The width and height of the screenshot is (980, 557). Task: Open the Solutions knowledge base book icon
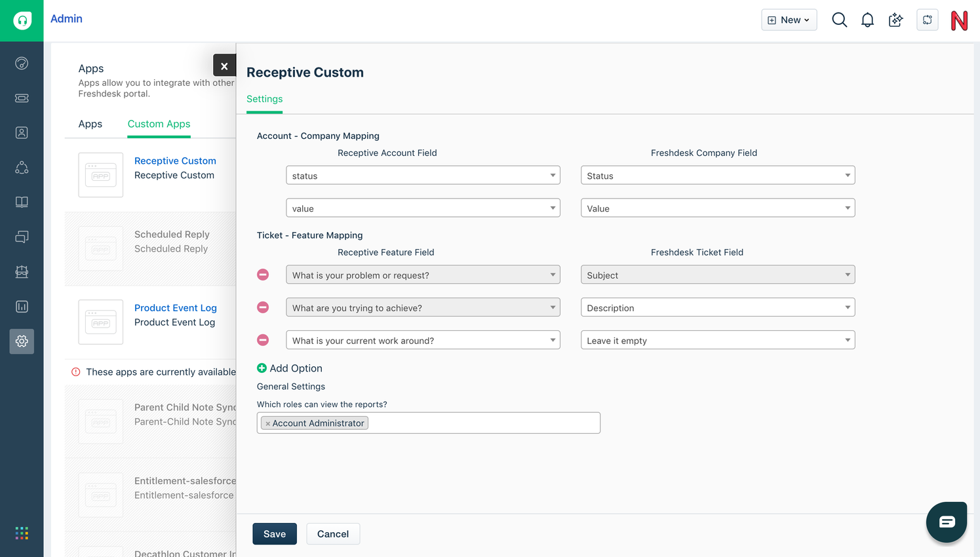coord(22,201)
